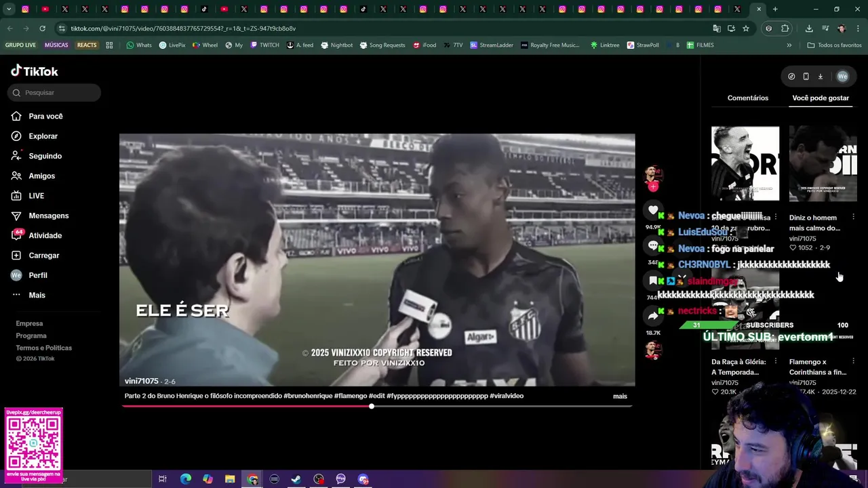Viewport: 868px width, 488px height.
Task: Click the phone app icon in top pill
Action: point(806,77)
